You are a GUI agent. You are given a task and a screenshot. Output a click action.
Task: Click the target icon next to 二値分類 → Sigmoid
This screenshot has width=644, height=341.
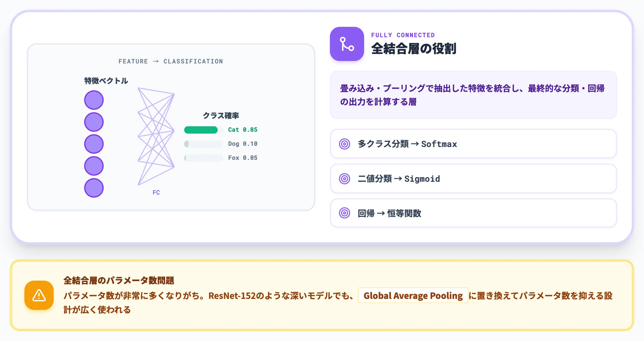click(x=345, y=179)
